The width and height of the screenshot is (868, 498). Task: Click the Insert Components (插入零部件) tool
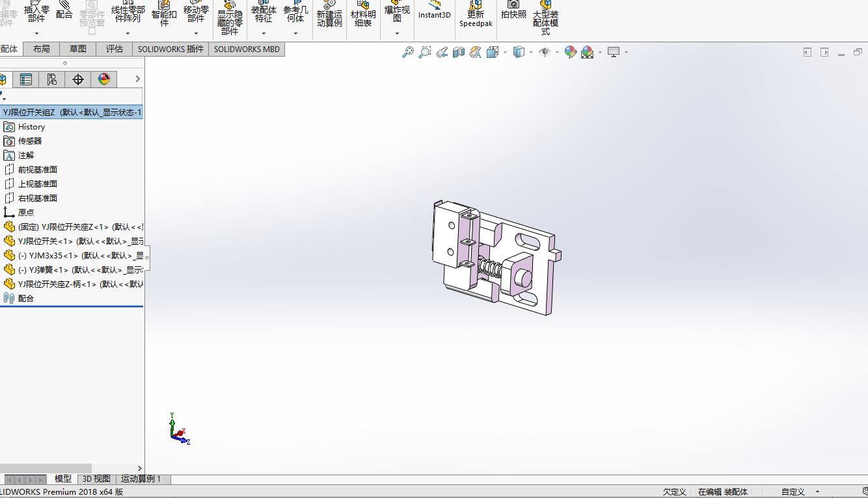36,13
